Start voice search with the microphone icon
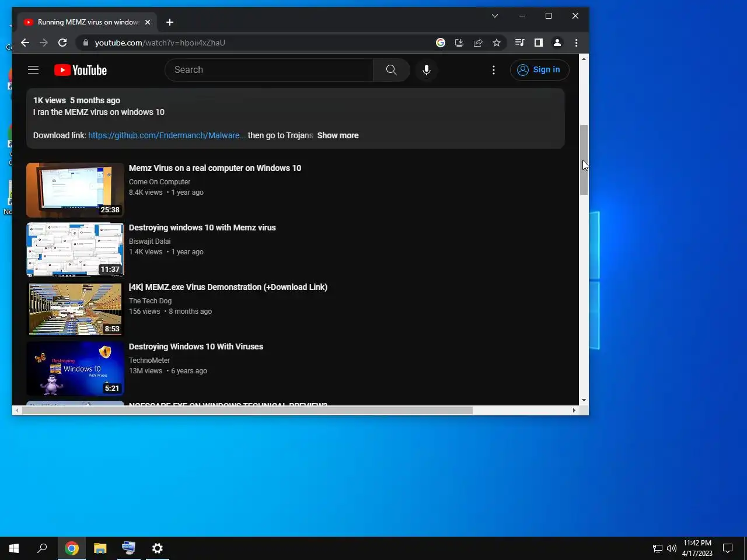Screen dimensions: 747x560 427,70
